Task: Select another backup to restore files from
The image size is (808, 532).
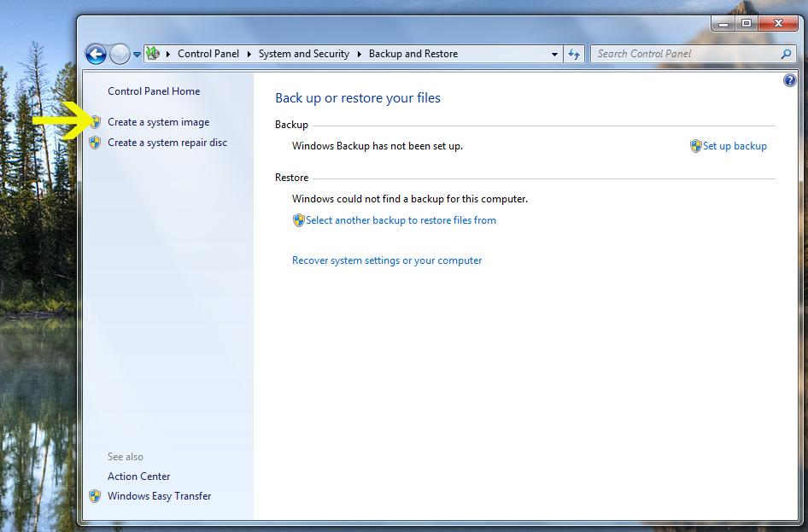Action: (x=401, y=220)
